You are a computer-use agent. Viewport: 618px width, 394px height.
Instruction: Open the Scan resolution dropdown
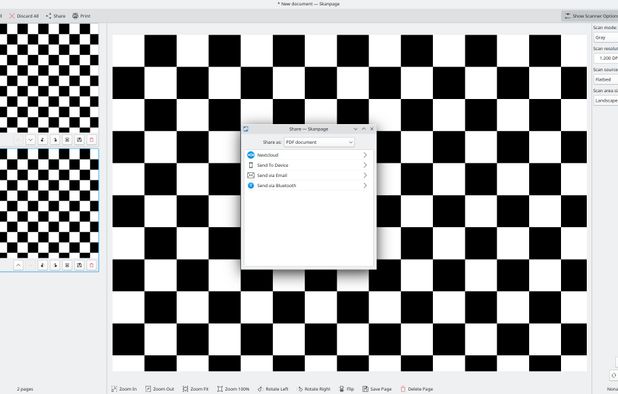tap(606, 58)
